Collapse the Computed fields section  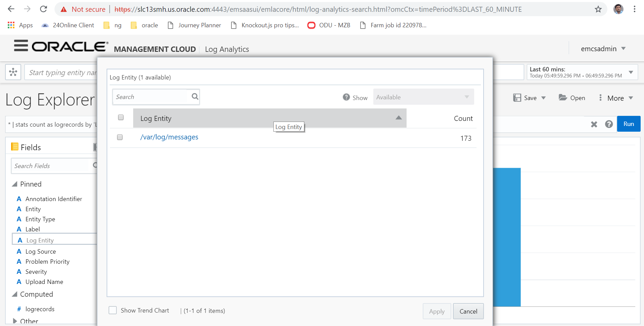(x=14, y=294)
